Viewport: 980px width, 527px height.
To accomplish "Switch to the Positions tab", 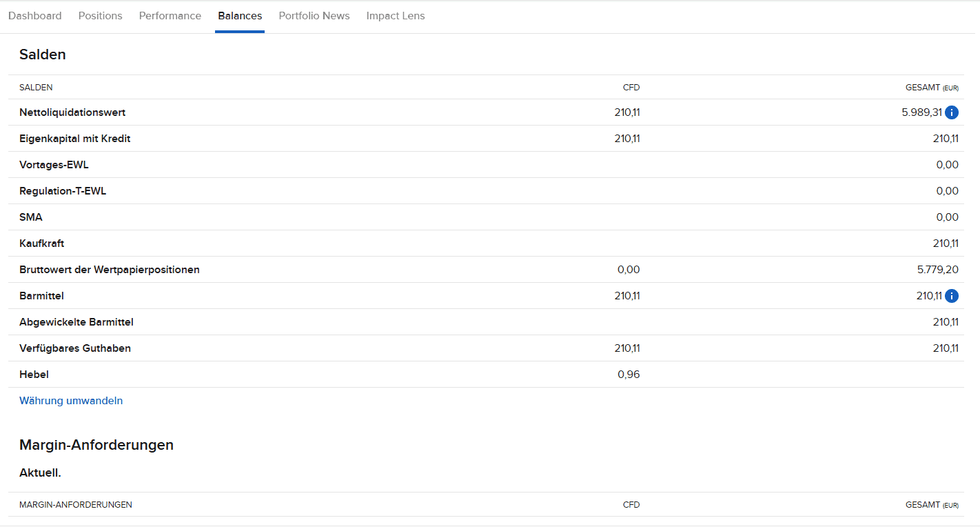I will [101, 16].
